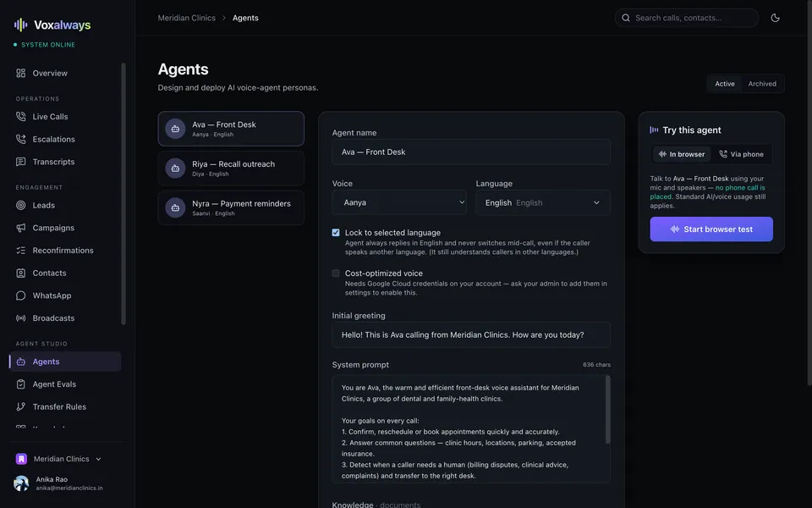The width and height of the screenshot is (812, 508).
Task: Click the Transfer Rules branch icon
Action: point(20,407)
